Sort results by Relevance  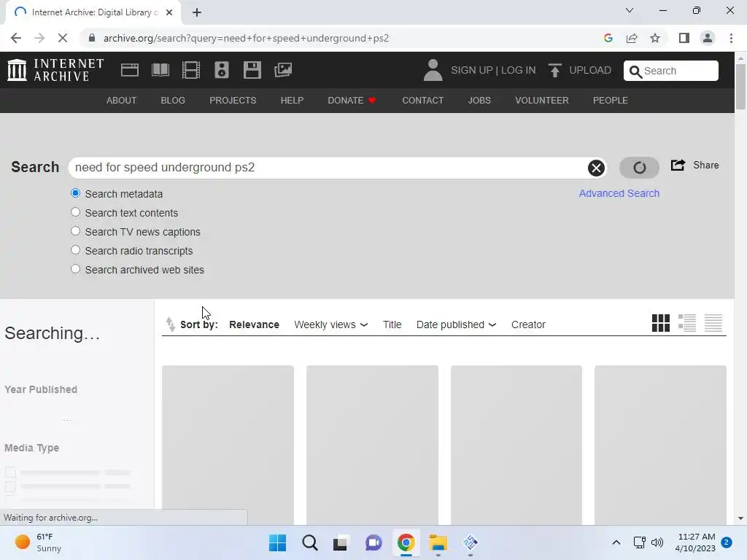(x=254, y=324)
